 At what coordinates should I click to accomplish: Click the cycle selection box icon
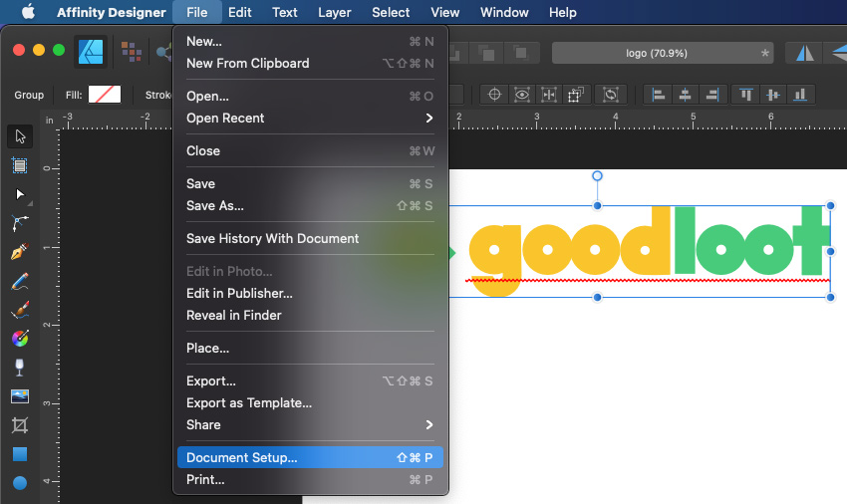(x=611, y=95)
